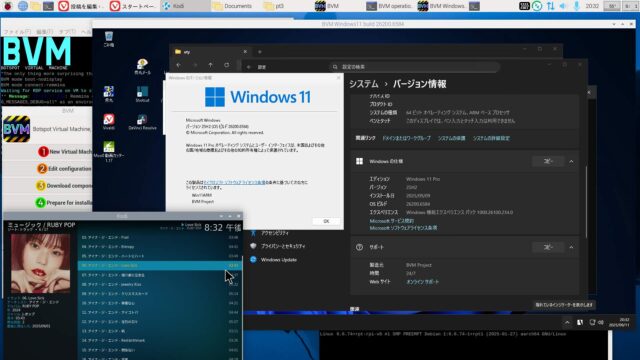Click Edit configuration step 2 in BVM
The width and height of the screenshot is (640, 360).
pos(64,169)
